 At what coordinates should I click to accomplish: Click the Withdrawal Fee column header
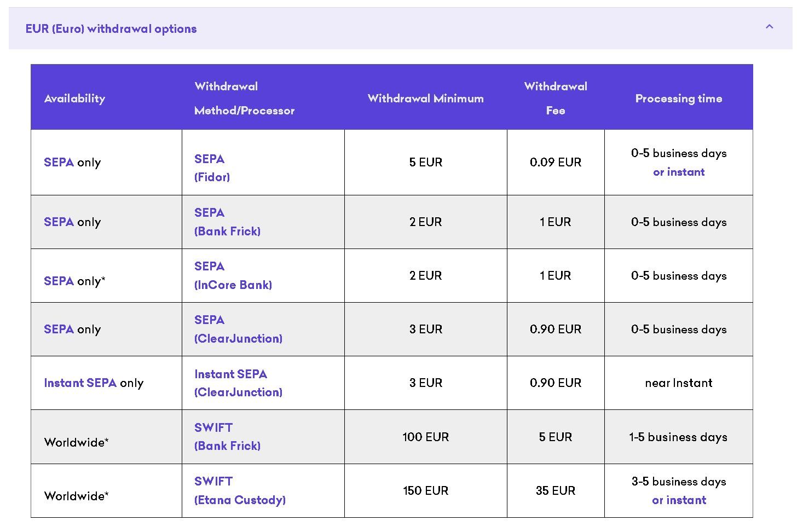point(555,99)
